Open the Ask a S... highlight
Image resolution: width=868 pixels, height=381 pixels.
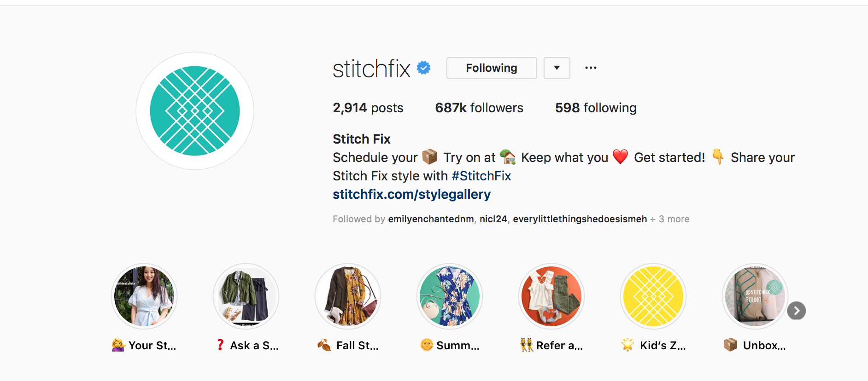(246, 296)
